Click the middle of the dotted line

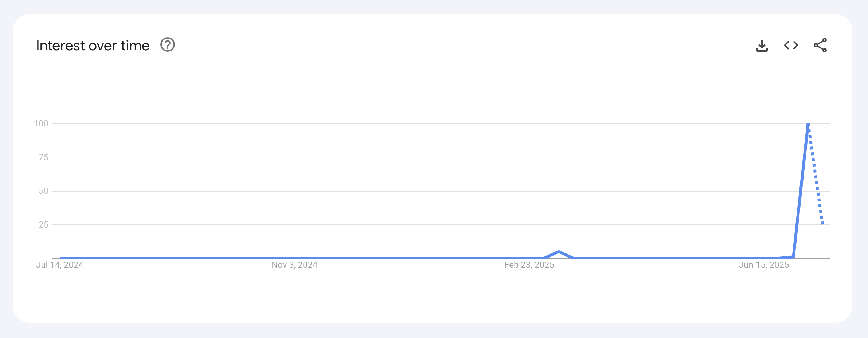pyautogui.click(x=816, y=175)
